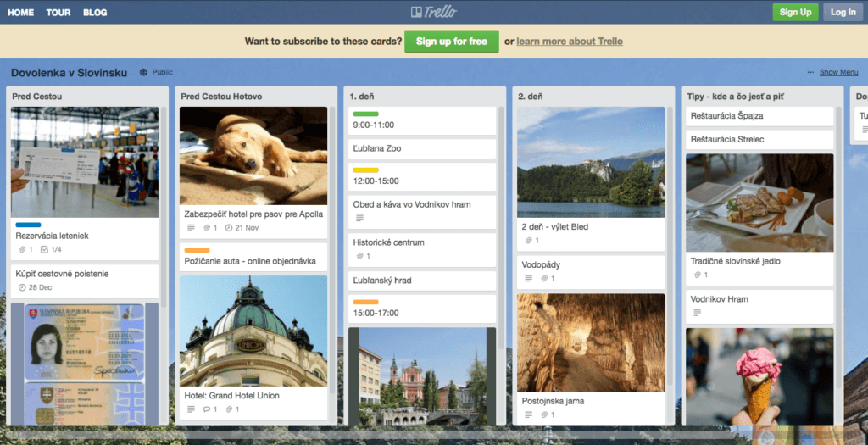Open the BLOG menu item
The width and height of the screenshot is (868, 445).
click(95, 13)
